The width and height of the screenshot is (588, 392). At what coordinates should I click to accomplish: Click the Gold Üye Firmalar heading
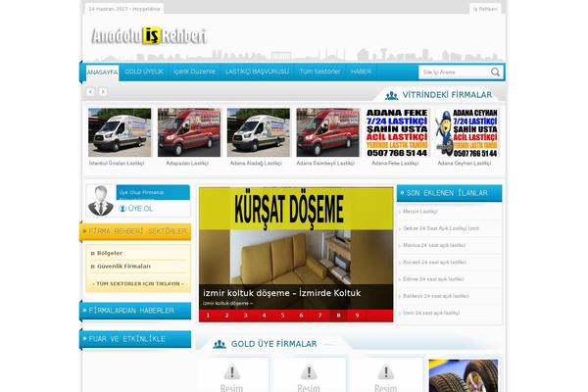pos(273,344)
